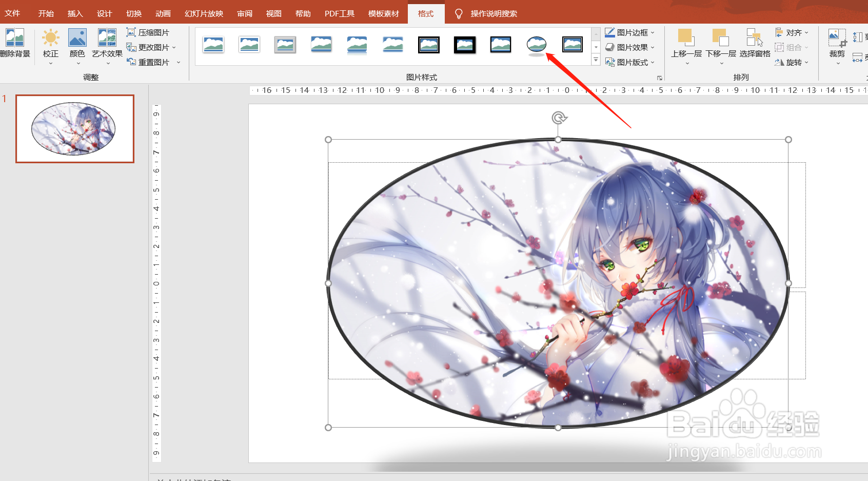Click Bring Forward (上移一层) icon
The image size is (868, 481).
pyautogui.click(x=686, y=38)
